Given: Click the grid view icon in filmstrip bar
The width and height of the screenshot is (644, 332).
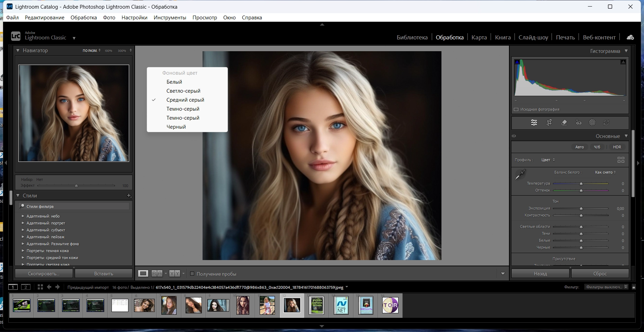Looking at the screenshot, I should pyautogui.click(x=40, y=287).
